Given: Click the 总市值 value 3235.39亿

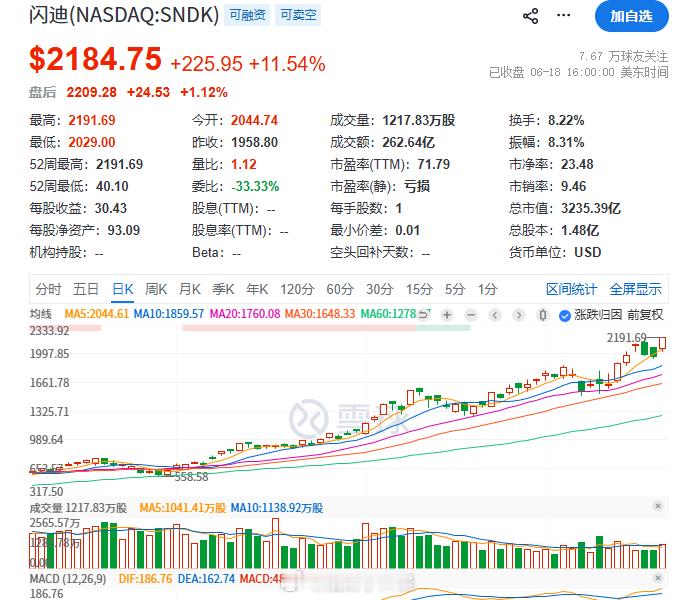Looking at the screenshot, I should (x=591, y=208).
